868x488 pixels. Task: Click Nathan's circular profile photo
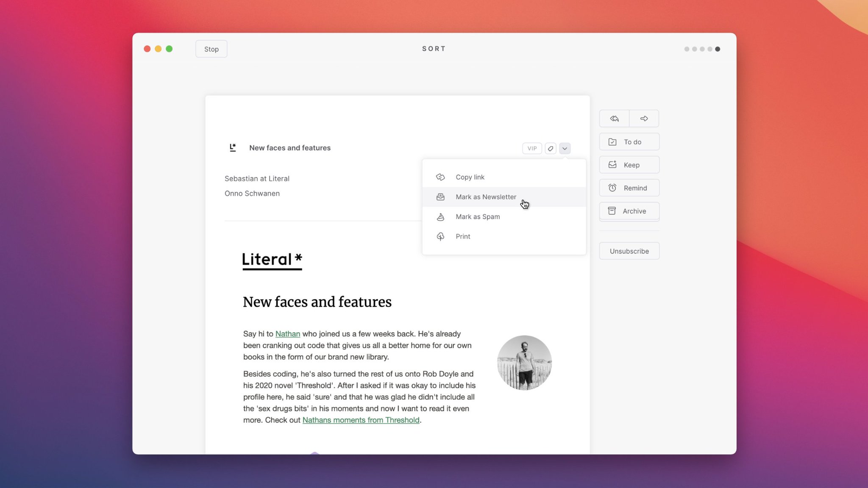[524, 363]
